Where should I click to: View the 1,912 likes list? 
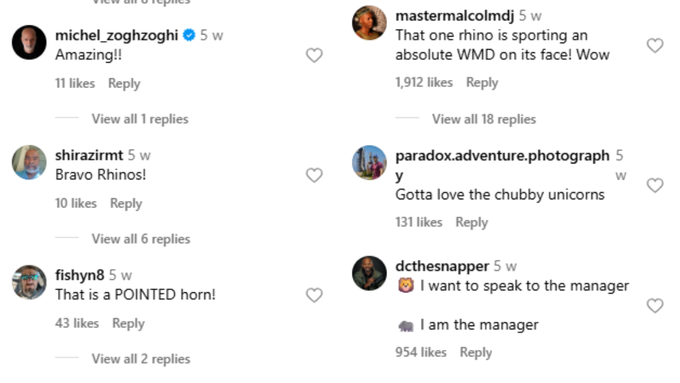pos(424,82)
